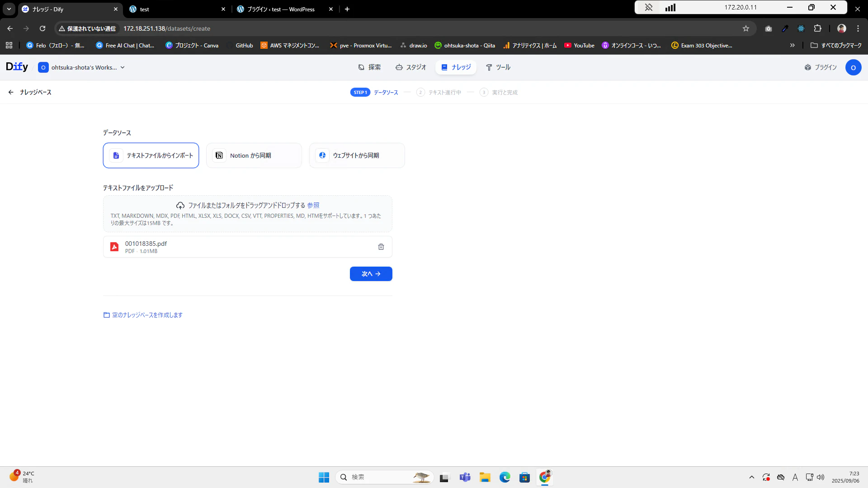Open the ナレッジ navigation tab
The image size is (868, 488).
456,67
